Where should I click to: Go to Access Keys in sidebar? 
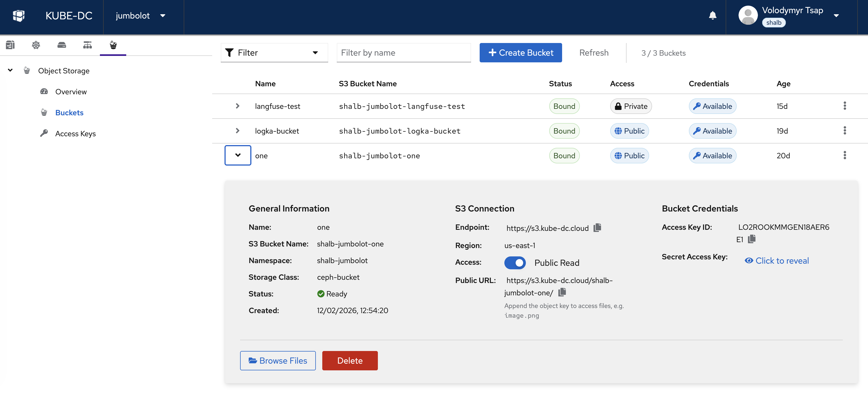pyautogui.click(x=75, y=134)
